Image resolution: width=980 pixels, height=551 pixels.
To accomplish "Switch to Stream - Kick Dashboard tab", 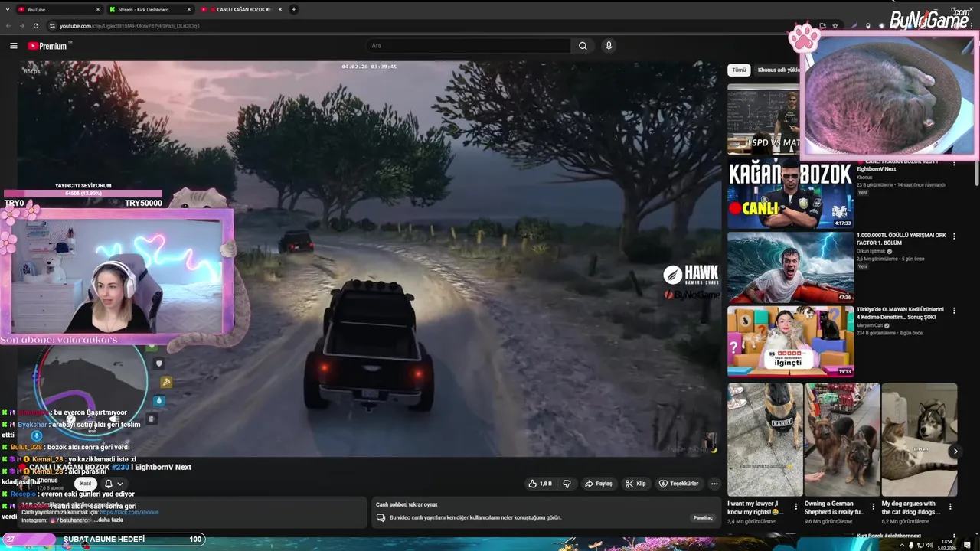I will [x=149, y=9].
